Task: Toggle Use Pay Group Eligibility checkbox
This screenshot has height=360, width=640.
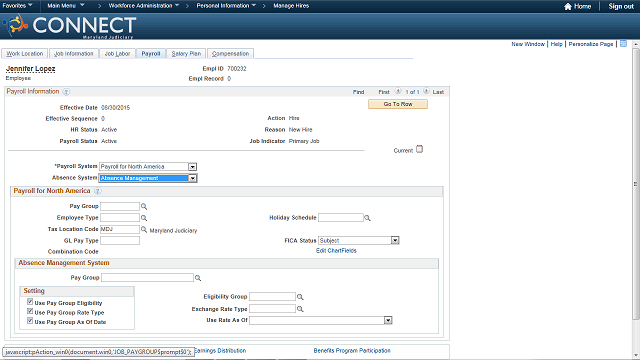Action: tap(30, 302)
